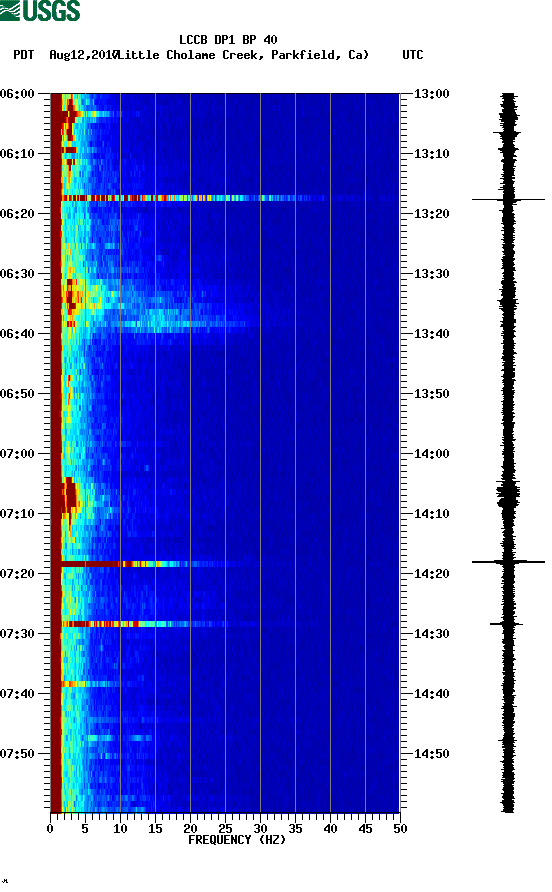Click the '14:40' UTC time label
This screenshot has height=892, width=552.
point(431,694)
